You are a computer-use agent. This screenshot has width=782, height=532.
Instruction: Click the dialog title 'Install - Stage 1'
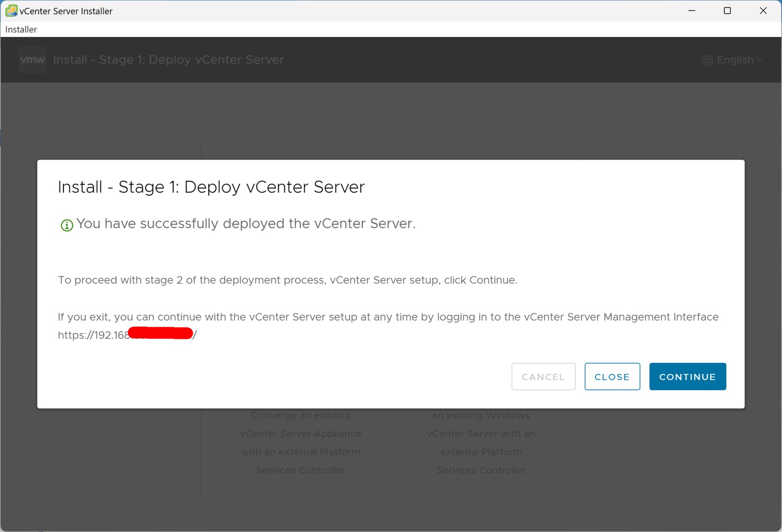[x=211, y=187]
